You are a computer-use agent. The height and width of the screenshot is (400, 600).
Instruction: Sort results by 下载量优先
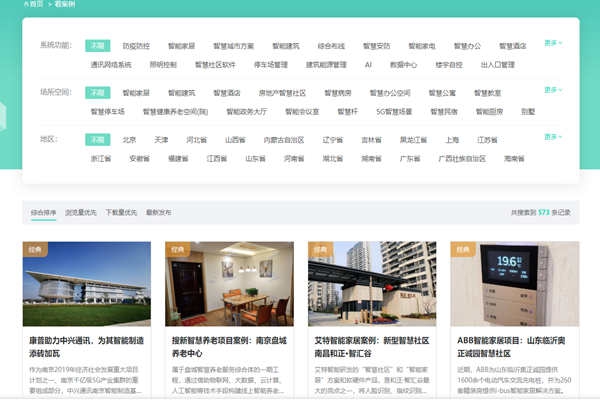coord(121,213)
